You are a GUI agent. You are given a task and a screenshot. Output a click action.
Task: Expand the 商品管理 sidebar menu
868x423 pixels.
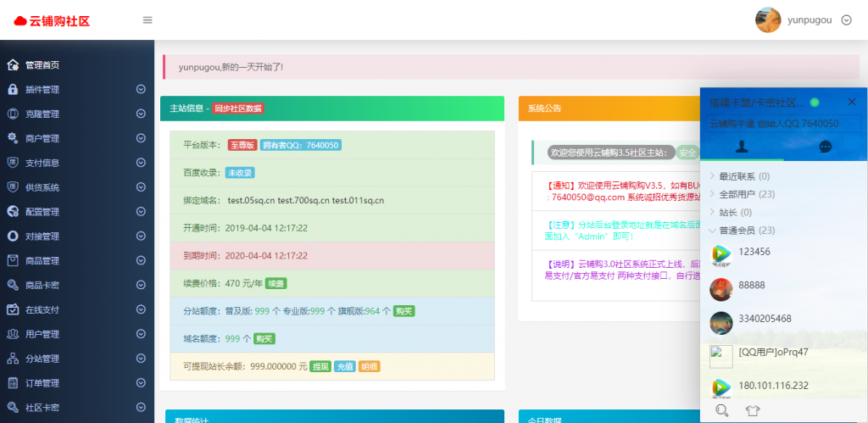click(x=76, y=261)
